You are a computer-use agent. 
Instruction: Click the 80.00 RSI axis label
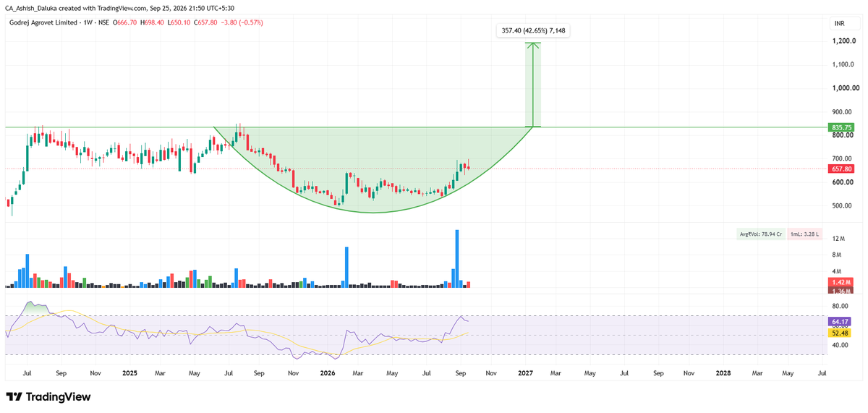(x=840, y=306)
